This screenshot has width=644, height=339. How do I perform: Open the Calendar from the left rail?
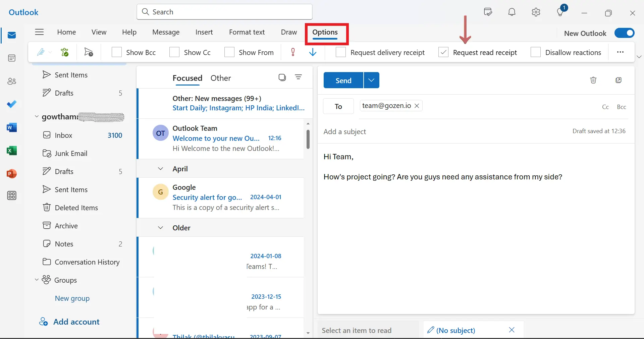pos(12,58)
